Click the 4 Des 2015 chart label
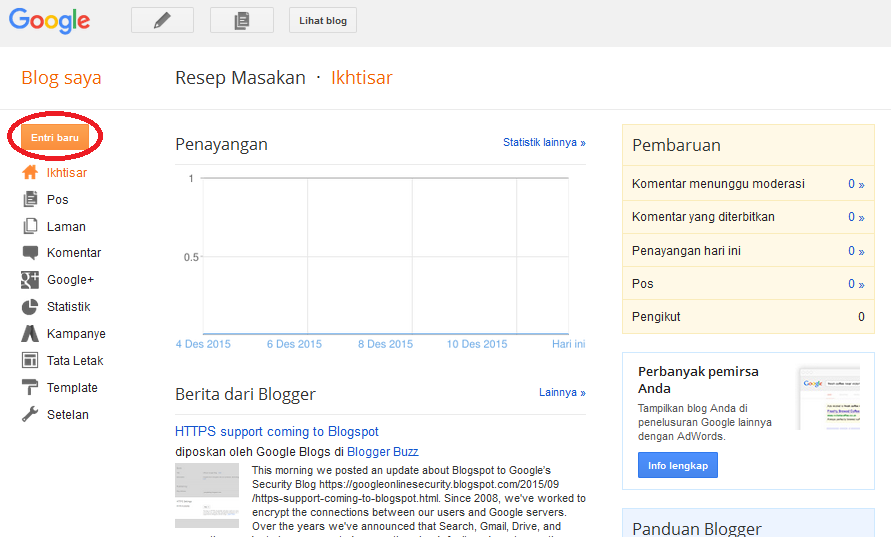Viewport: 891px width, 537px height. click(203, 344)
